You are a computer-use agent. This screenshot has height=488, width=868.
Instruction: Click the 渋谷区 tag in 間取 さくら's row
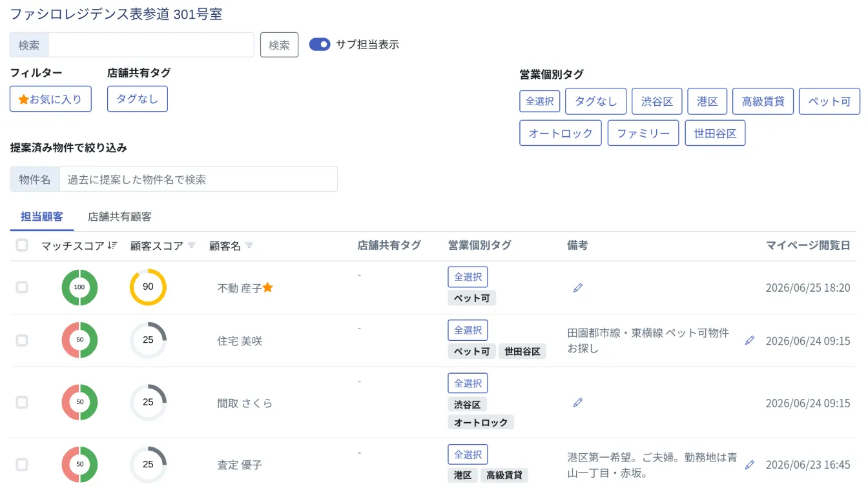(467, 405)
